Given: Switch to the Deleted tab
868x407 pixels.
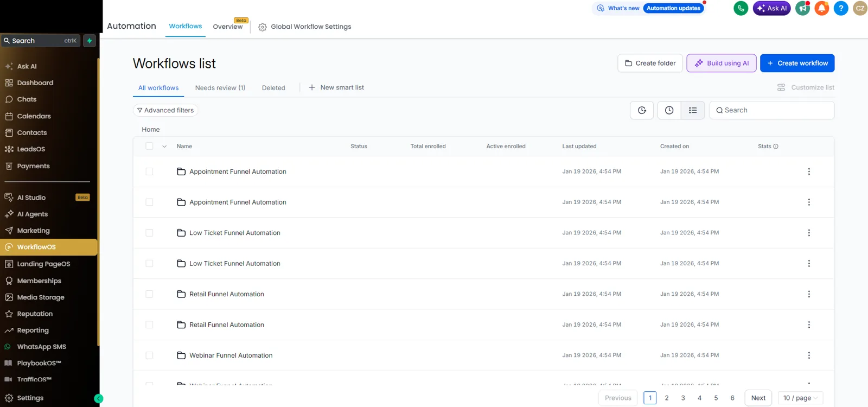Looking at the screenshot, I should click(x=273, y=88).
